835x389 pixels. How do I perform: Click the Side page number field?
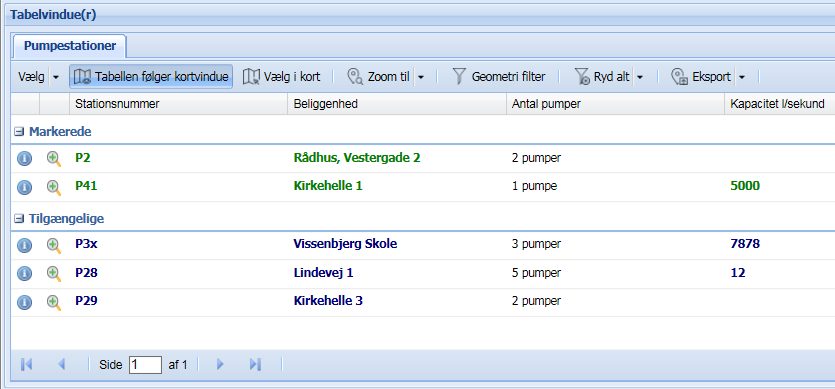145,364
